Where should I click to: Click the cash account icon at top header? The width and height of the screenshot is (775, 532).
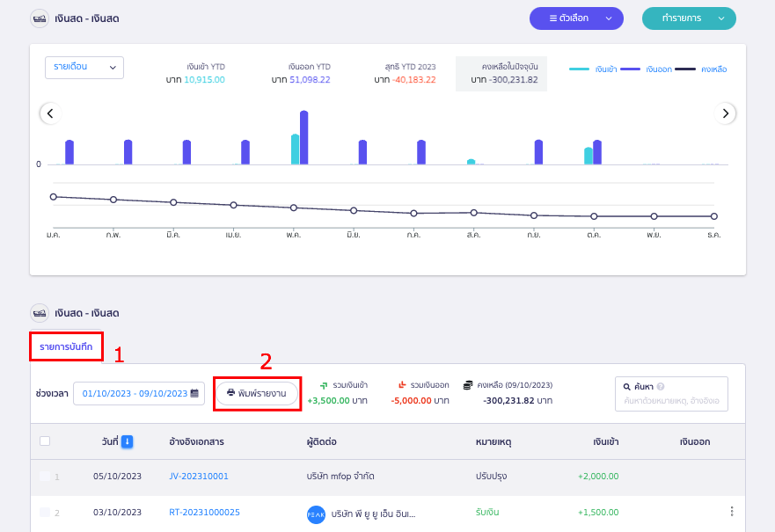pyautogui.click(x=40, y=18)
